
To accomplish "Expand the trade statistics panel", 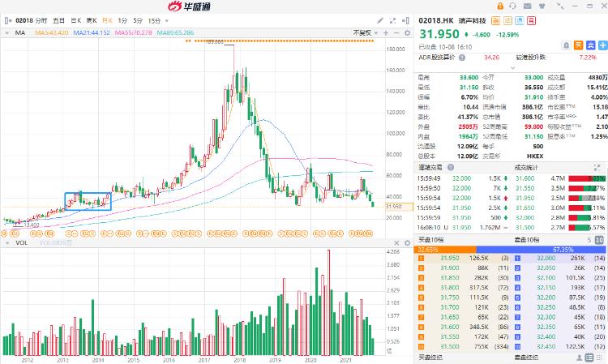I will tap(597, 168).
